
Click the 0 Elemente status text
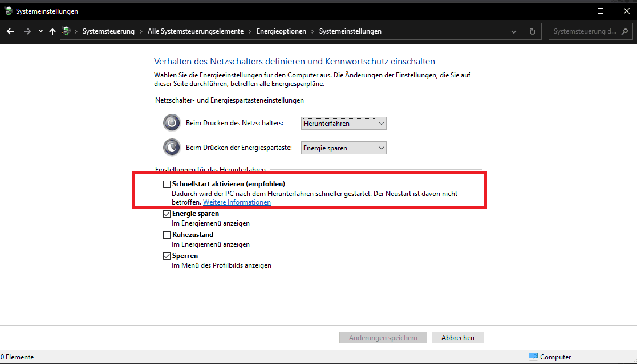point(17,357)
